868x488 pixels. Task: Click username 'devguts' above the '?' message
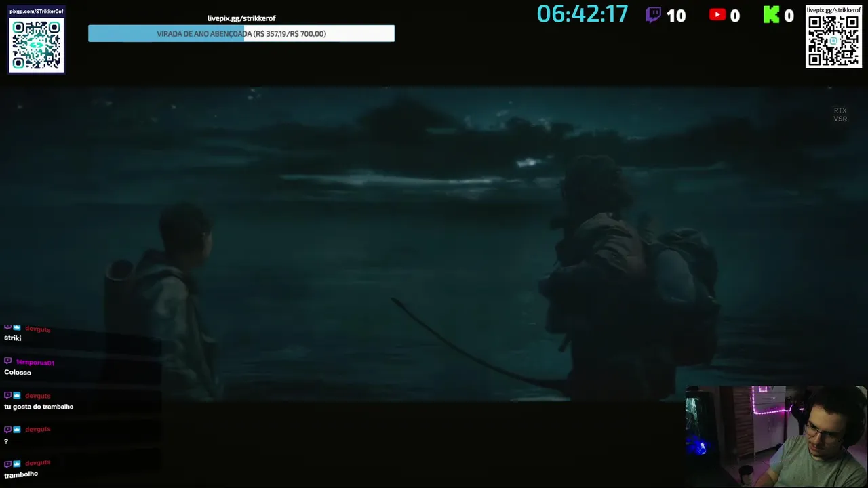pos(37,430)
